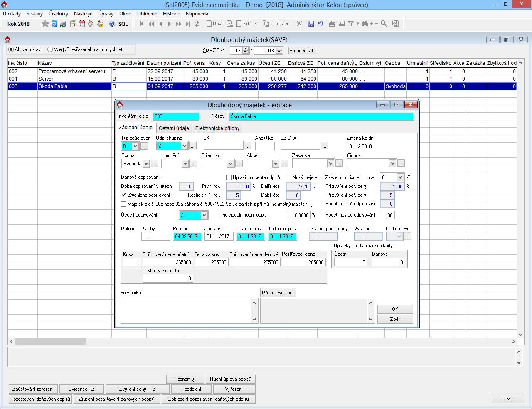Click the help question mark icon
This screenshot has width=532, height=409.
pyautogui.click(x=111, y=24)
